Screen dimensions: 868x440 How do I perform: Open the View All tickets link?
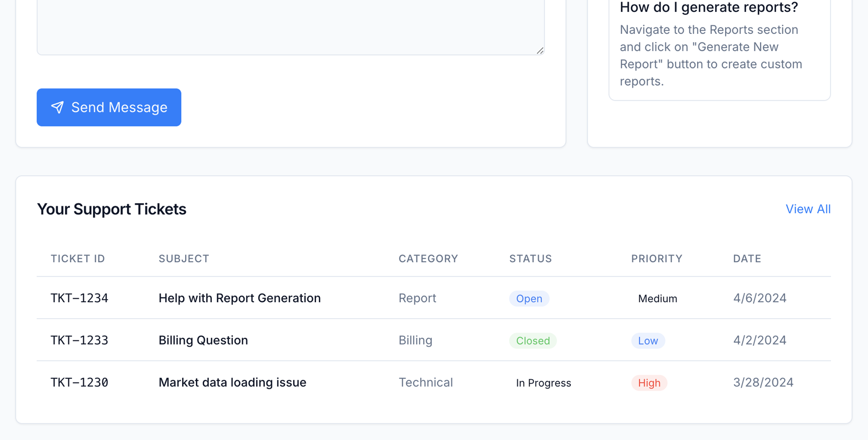(807, 209)
